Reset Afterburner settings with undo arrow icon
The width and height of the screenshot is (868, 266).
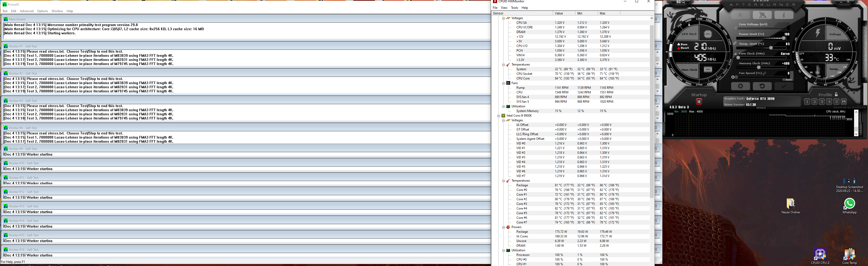point(762,86)
